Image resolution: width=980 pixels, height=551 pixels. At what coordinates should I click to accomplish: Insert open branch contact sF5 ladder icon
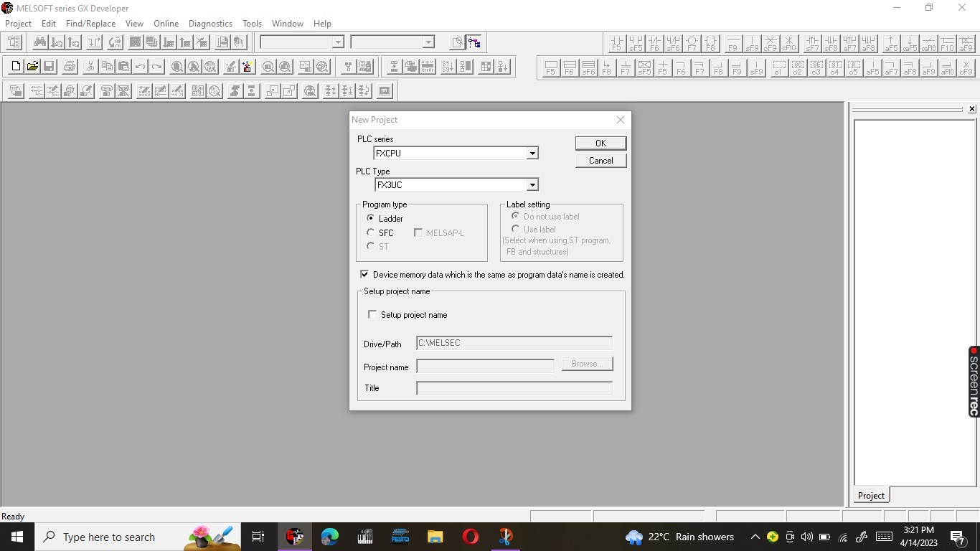pos(636,43)
